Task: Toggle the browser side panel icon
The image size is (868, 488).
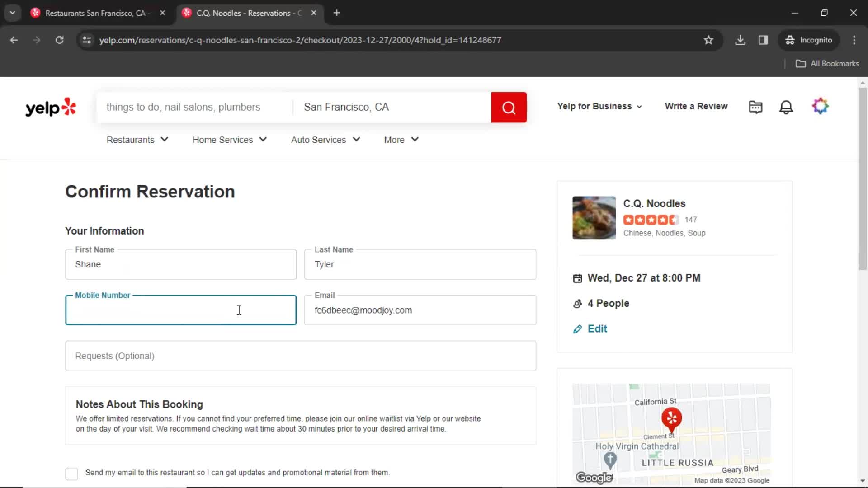Action: [763, 40]
